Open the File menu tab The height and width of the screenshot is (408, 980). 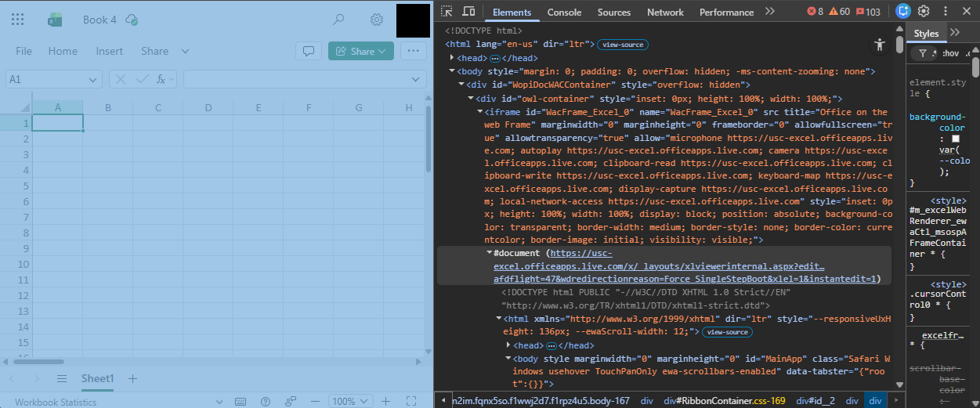click(x=24, y=51)
